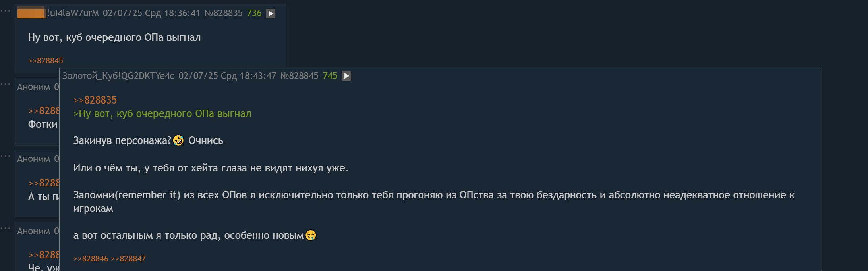Open the three-dot menu beside post №828835
Image resolution: width=868 pixels, height=271 pixels.
coord(5,11)
